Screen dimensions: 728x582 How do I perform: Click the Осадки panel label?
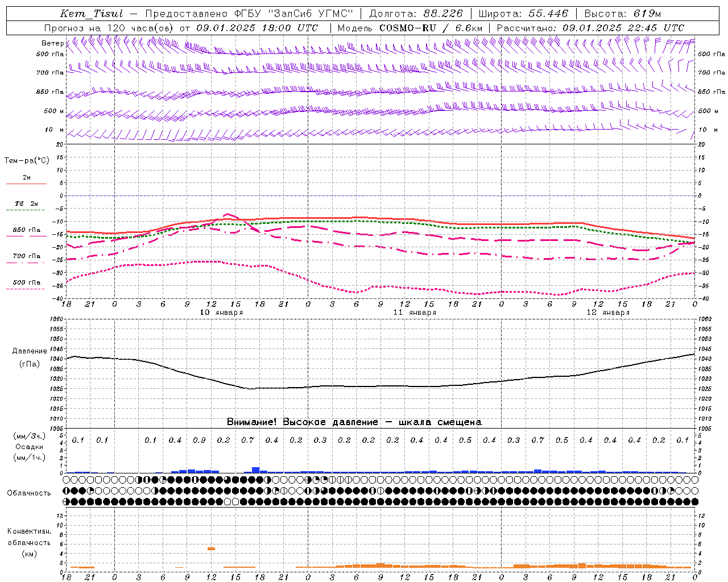30,447
